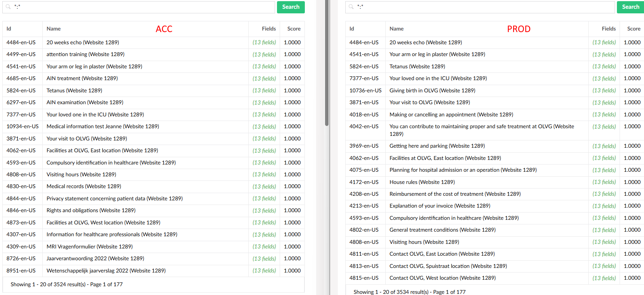Click the magnifier icon in the ACC search box

[x=8, y=7]
